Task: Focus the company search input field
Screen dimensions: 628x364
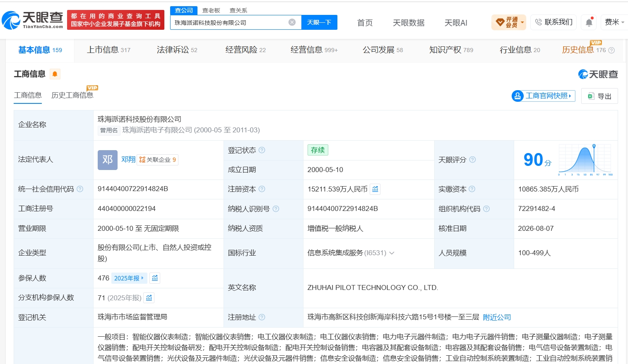Action: click(x=230, y=22)
